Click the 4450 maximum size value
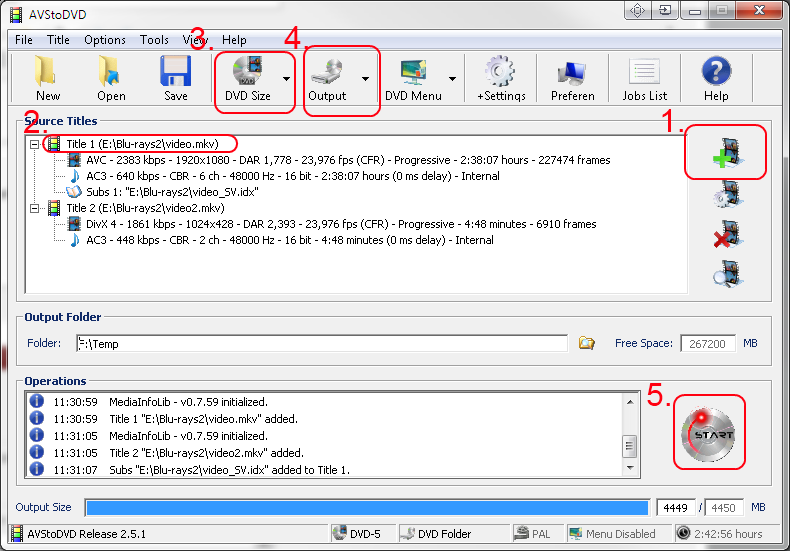This screenshot has height=551, width=790. 723,508
